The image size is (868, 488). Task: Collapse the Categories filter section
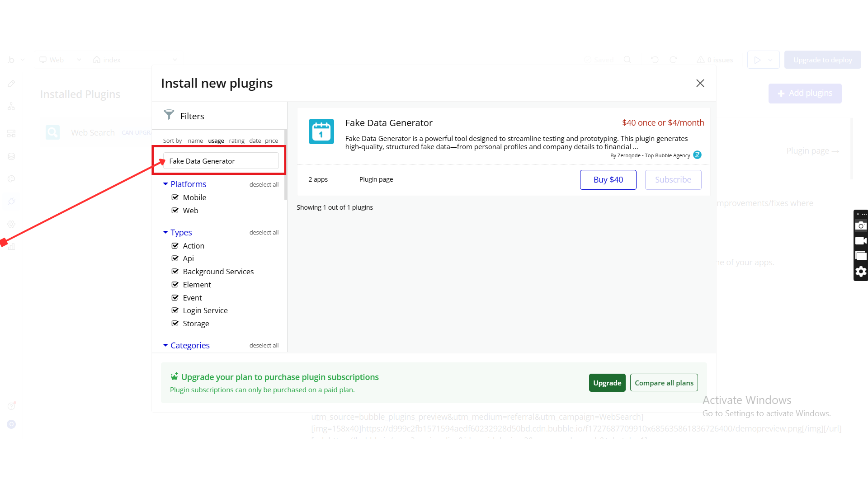165,345
